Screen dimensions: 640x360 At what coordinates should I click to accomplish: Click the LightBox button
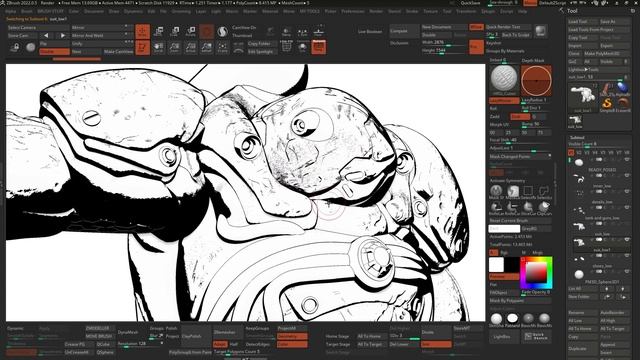point(504,336)
